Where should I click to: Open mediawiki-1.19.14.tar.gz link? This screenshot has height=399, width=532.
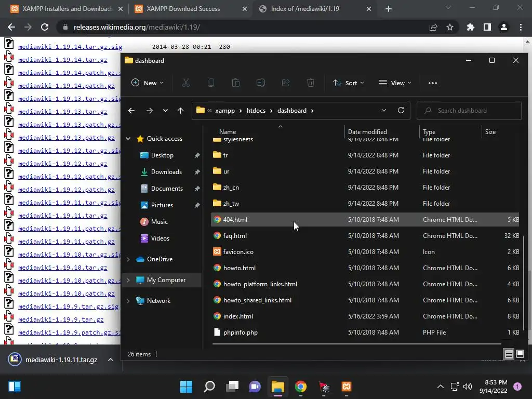(x=63, y=60)
